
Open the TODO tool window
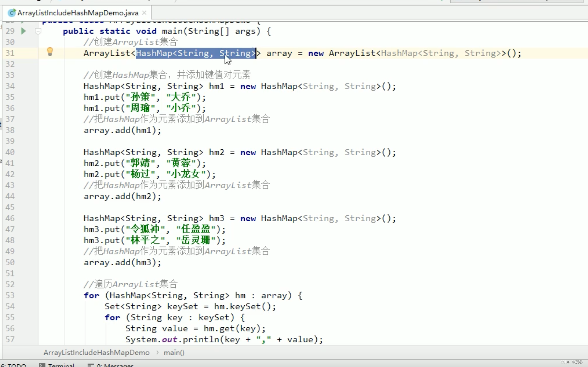13,365
